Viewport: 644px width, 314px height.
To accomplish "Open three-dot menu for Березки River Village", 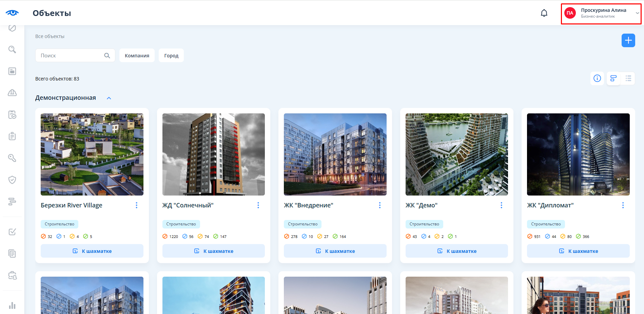I will 137,205.
